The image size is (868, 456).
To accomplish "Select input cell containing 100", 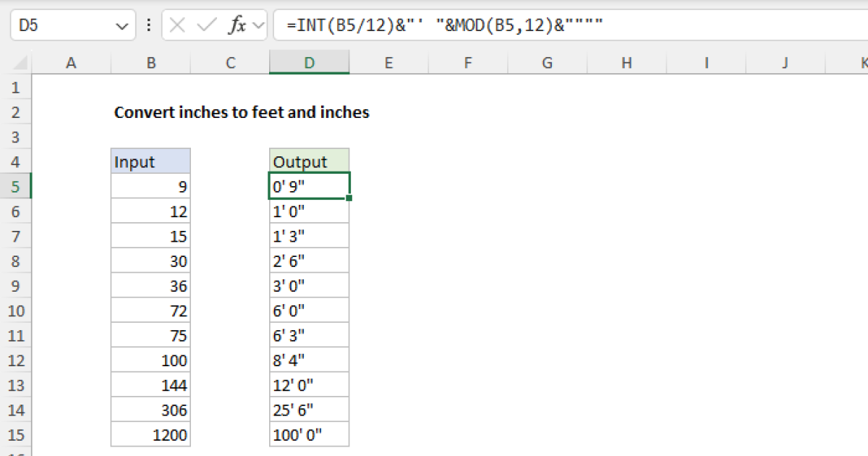I will click(x=150, y=360).
